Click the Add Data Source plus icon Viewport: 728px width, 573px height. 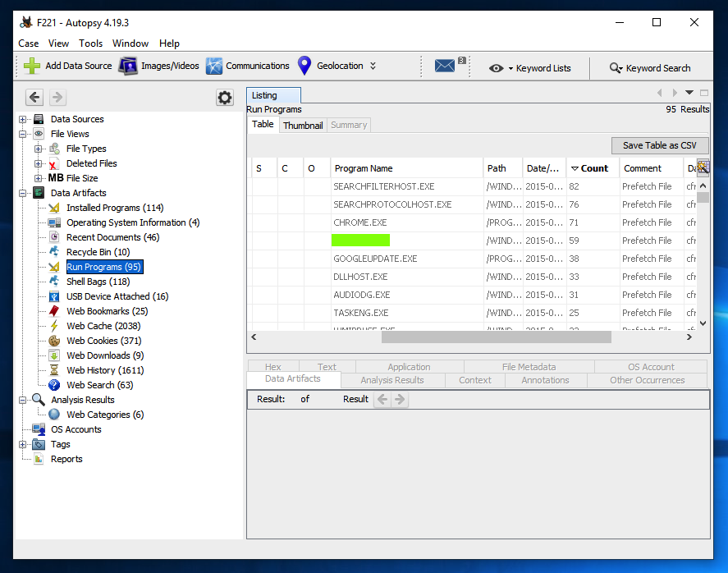[x=31, y=66]
